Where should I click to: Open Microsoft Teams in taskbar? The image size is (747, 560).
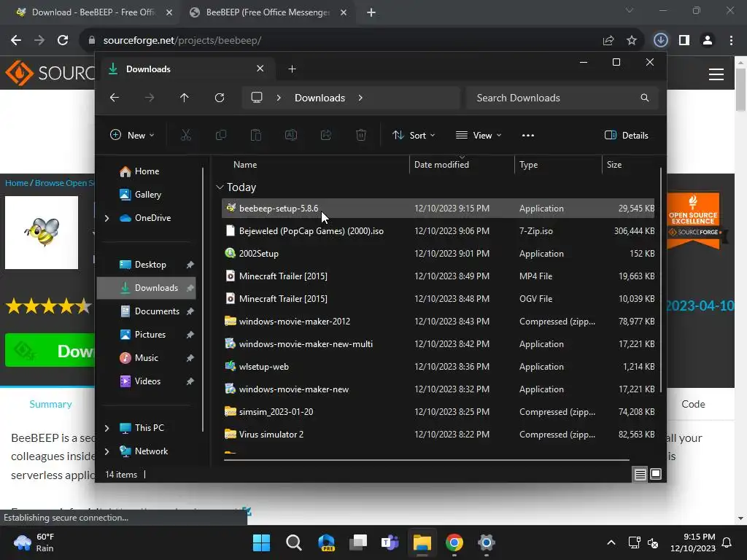[x=390, y=542]
